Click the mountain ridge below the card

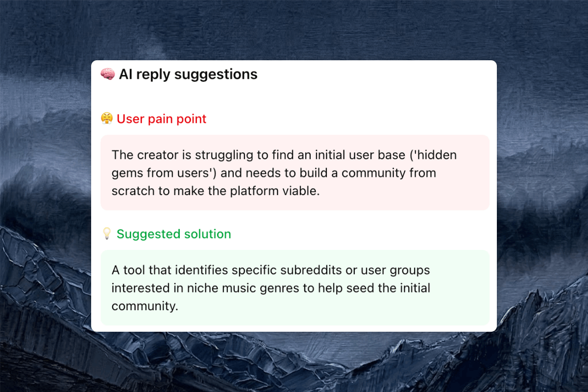(x=294, y=363)
